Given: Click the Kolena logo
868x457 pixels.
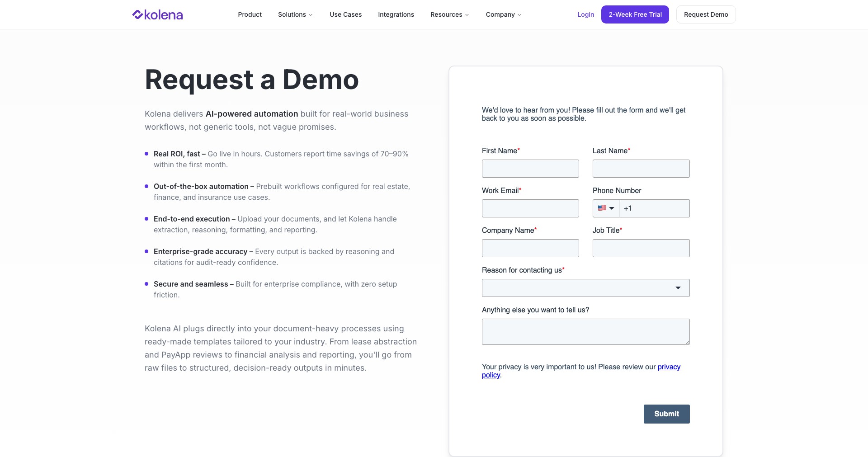Looking at the screenshot, I should (157, 15).
